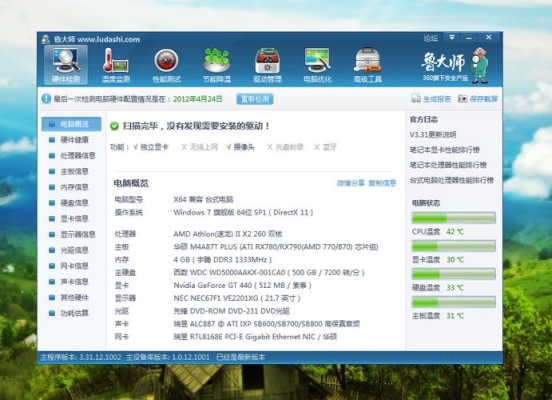Click the blue info icon beside last detection

coord(46,99)
